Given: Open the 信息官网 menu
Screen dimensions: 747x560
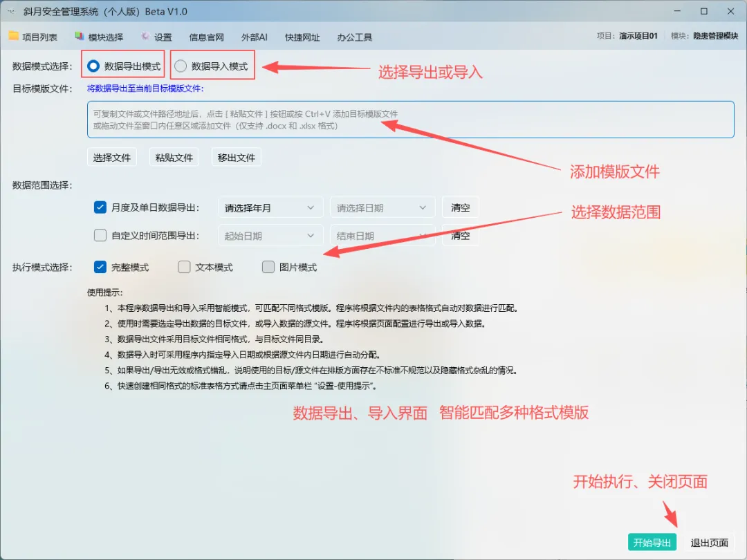Looking at the screenshot, I should click(206, 37).
